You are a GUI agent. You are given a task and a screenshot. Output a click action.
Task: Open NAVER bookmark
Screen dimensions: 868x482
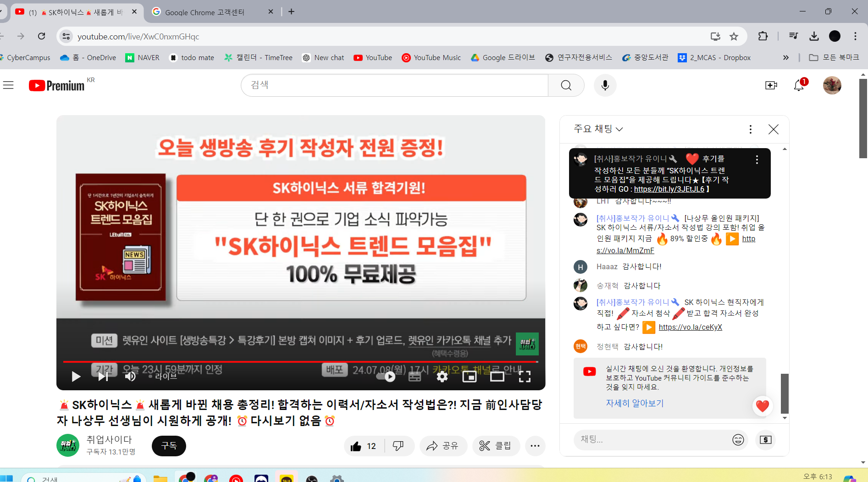point(143,57)
